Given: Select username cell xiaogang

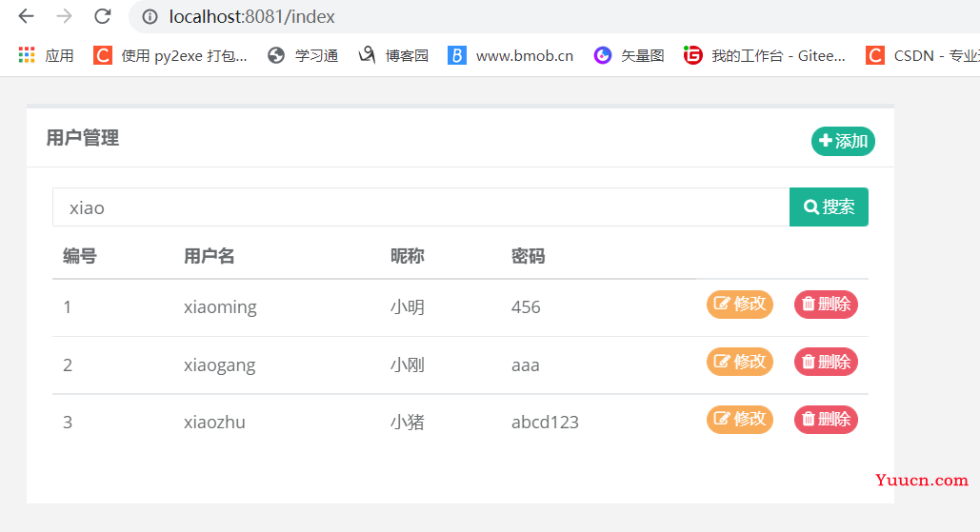Looking at the screenshot, I should pyautogui.click(x=219, y=365).
